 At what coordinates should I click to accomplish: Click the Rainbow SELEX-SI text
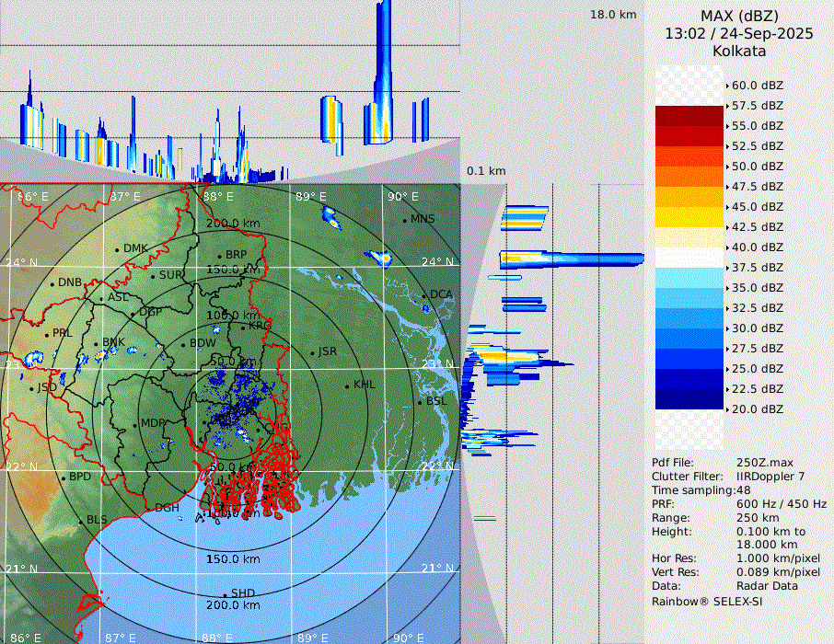coord(707,602)
